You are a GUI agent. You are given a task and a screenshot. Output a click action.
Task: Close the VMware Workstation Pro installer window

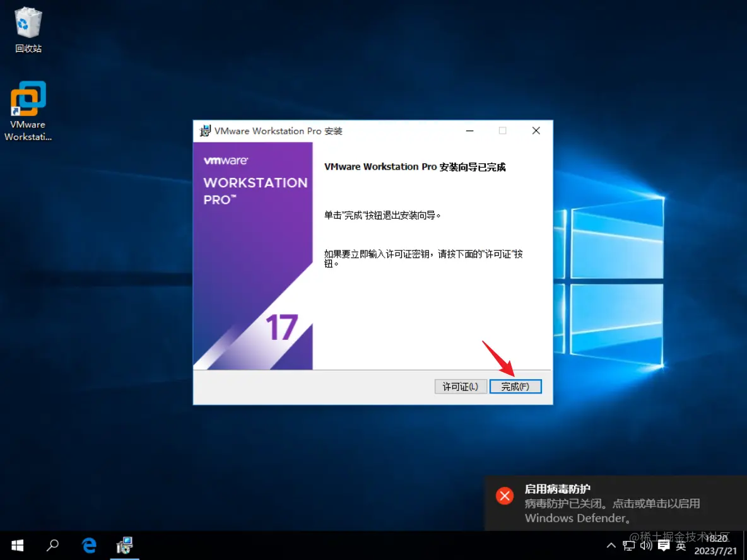pos(536,131)
